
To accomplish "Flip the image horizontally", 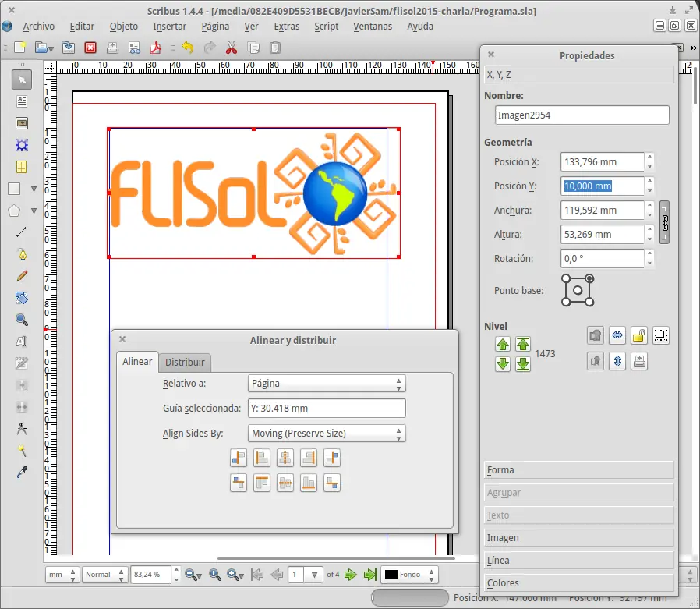I will [x=617, y=335].
